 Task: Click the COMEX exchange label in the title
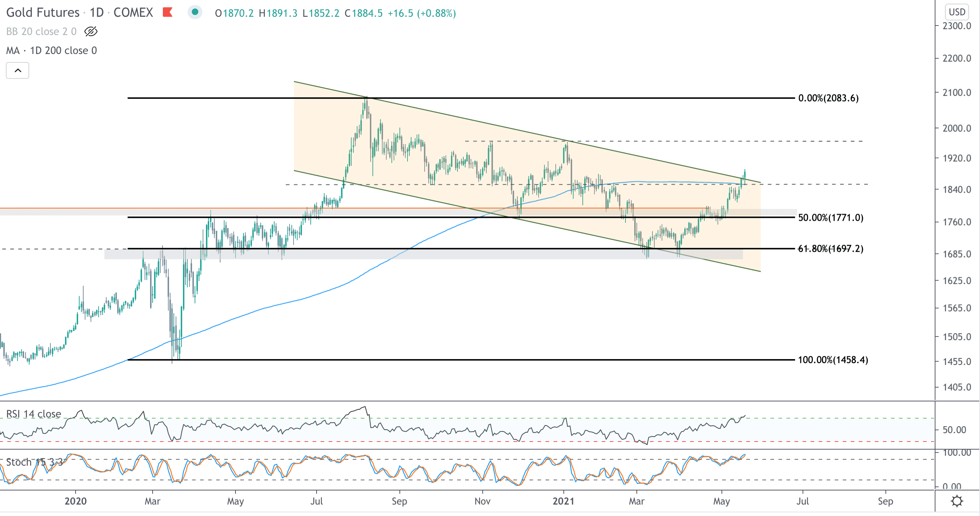tap(133, 12)
